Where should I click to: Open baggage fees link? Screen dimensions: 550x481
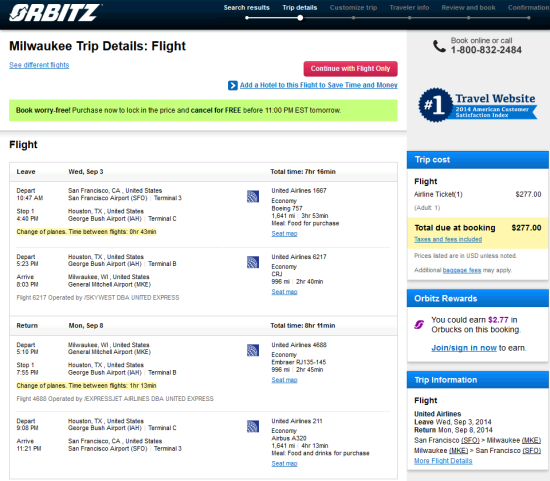click(462, 270)
